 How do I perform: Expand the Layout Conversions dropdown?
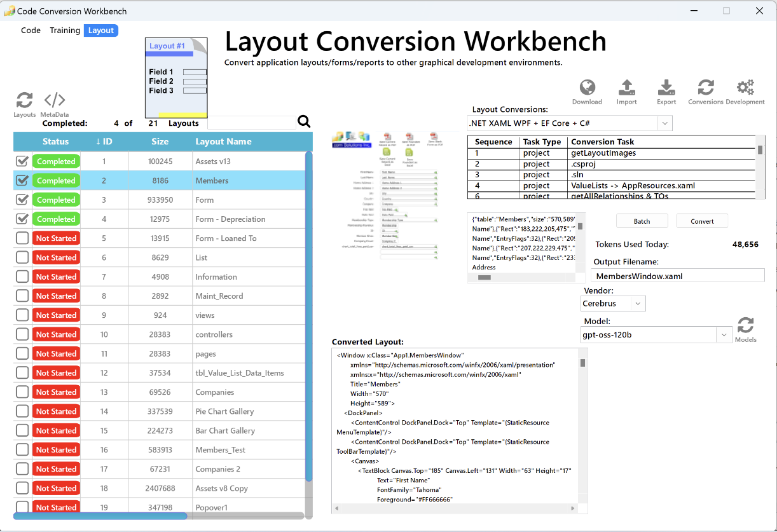664,123
